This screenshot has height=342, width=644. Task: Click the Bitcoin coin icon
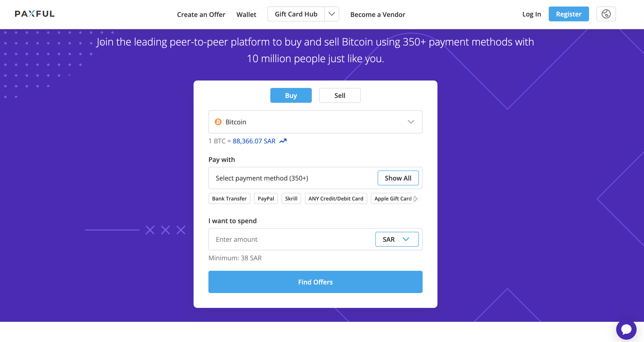click(x=218, y=122)
